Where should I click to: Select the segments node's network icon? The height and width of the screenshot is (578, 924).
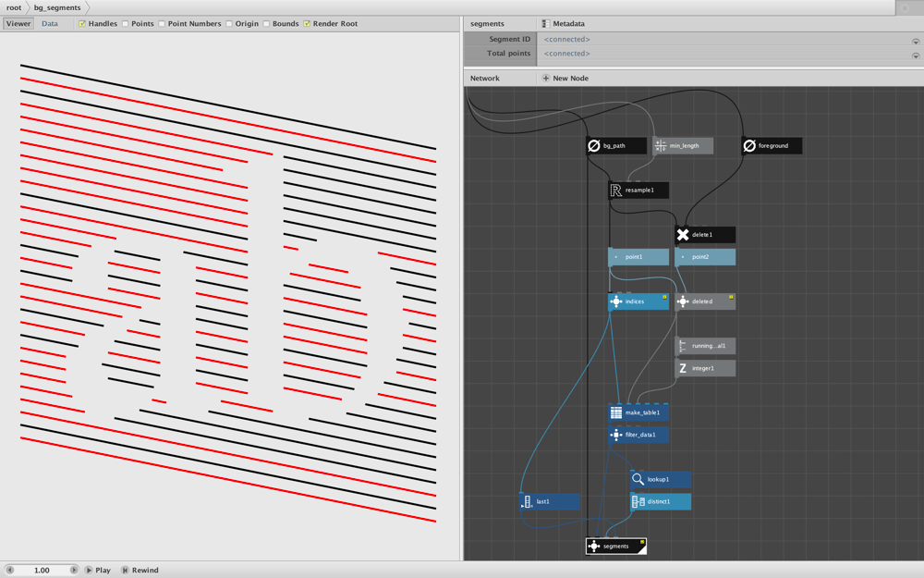coord(594,547)
